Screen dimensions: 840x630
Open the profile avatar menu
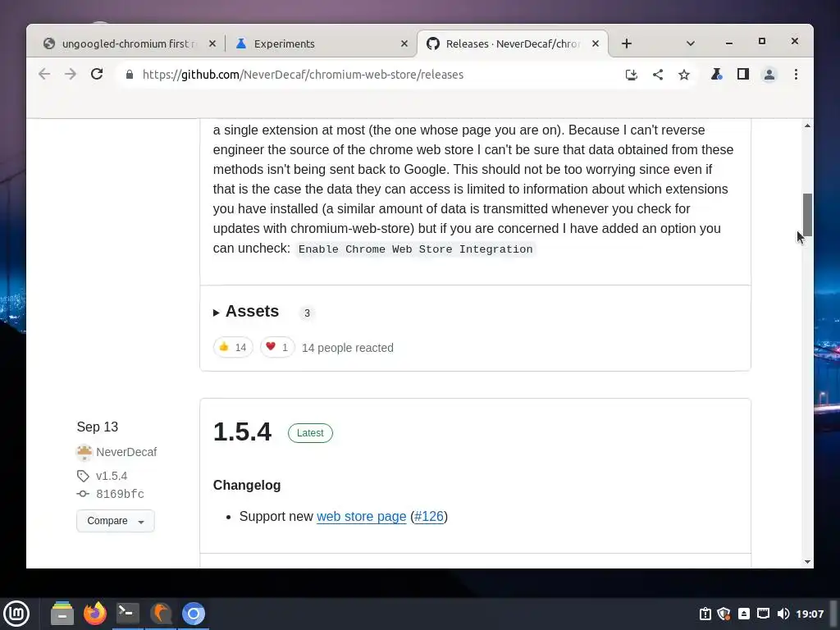pyautogui.click(x=769, y=75)
